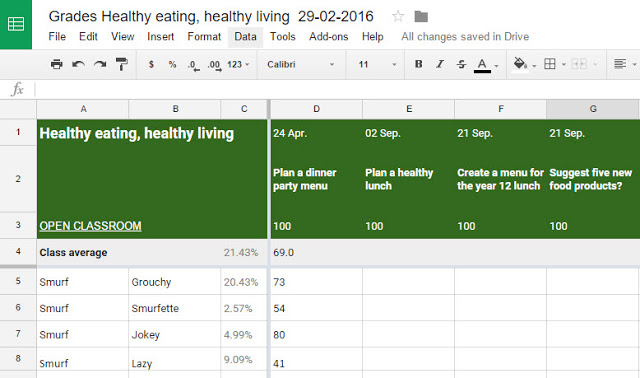Toggle italic formatting

point(440,64)
